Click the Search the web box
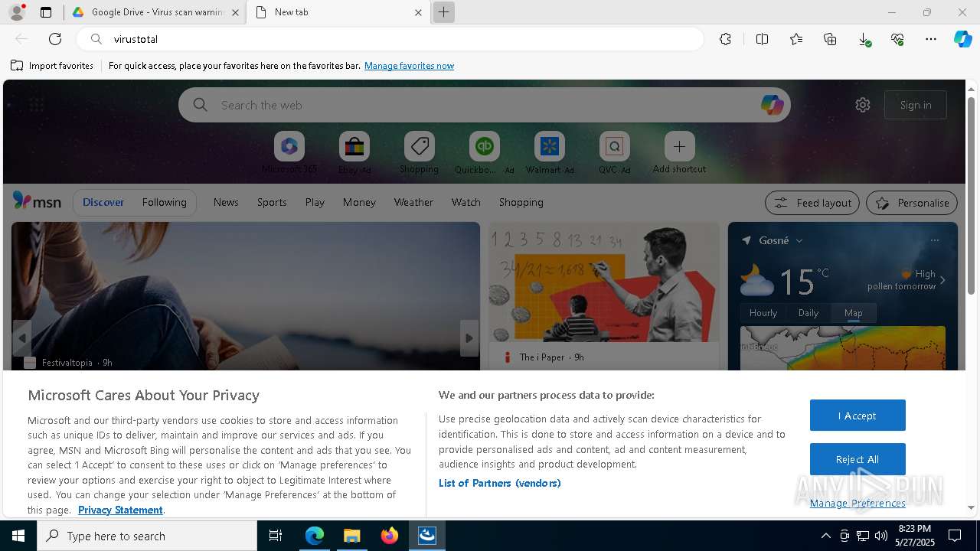The image size is (980, 551). click(485, 105)
